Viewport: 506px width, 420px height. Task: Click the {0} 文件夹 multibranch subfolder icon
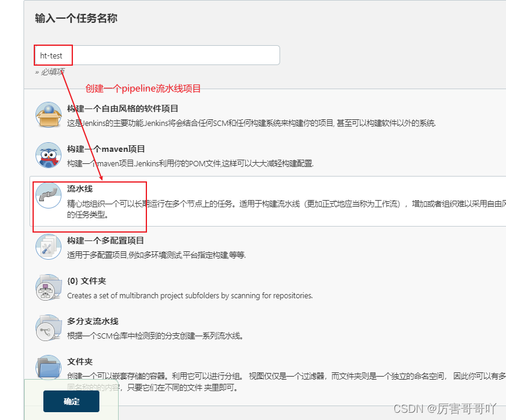(48, 287)
